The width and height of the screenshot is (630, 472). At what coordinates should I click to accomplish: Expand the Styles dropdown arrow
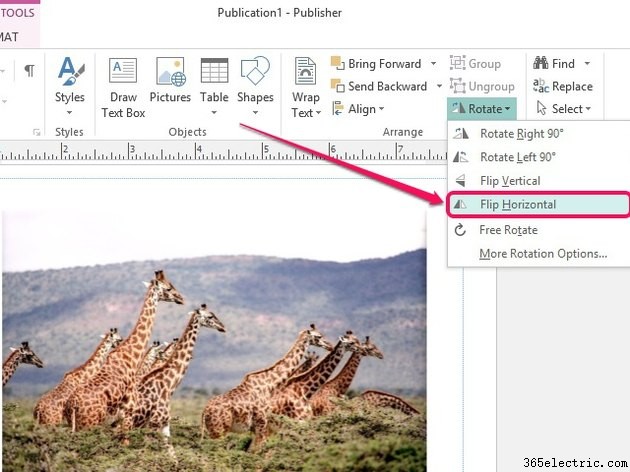click(x=70, y=112)
